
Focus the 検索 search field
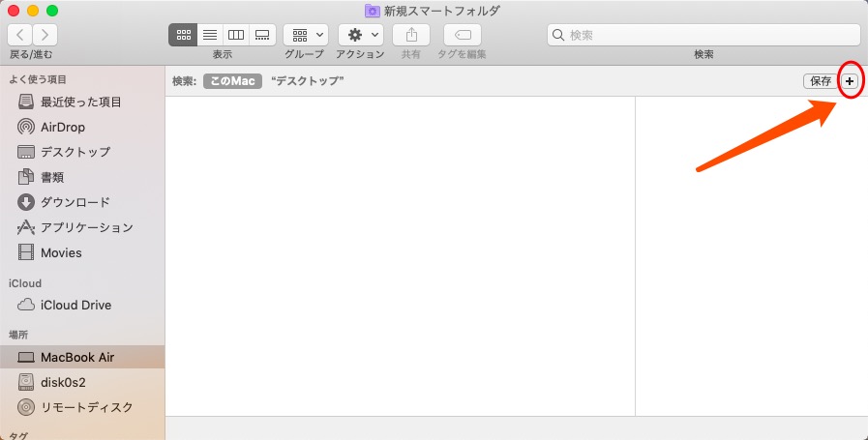click(x=703, y=35)
